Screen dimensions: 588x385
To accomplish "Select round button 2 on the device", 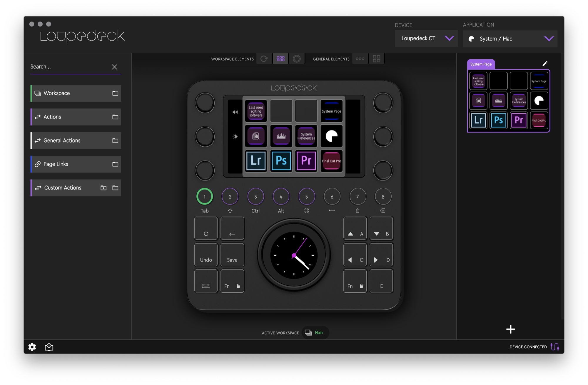I will click(230, 197).
